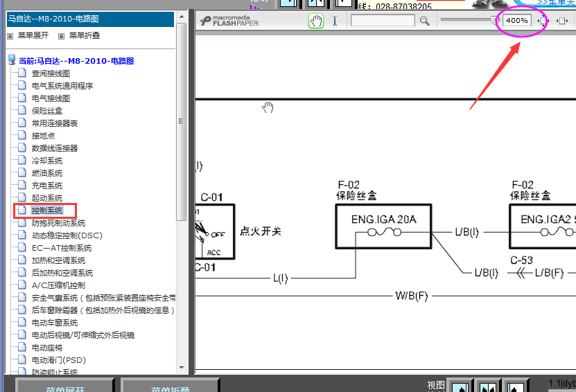The width and height of the screenshot is (576, 392).
Task: Open 充电系统 in the tree
Action: [47, 186]
